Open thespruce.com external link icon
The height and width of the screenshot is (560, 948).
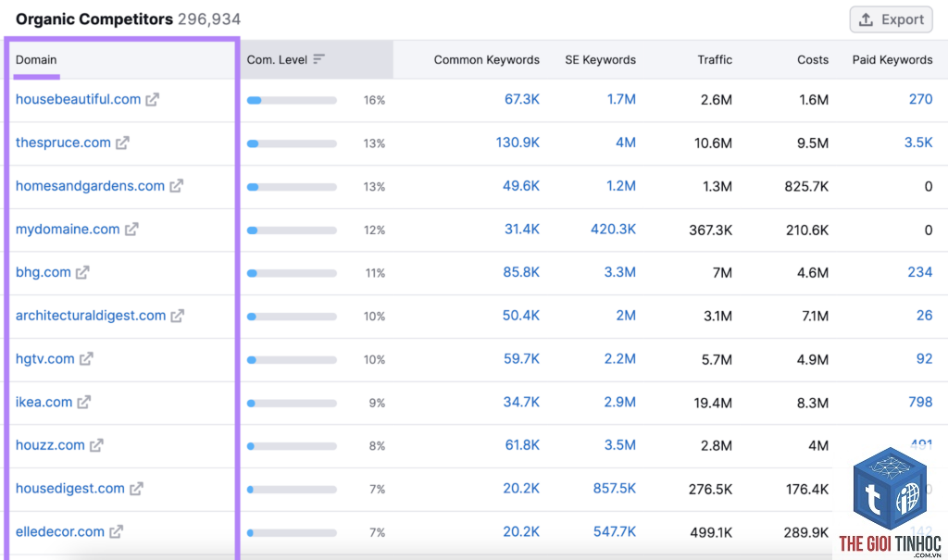click(x=123, y=143)
